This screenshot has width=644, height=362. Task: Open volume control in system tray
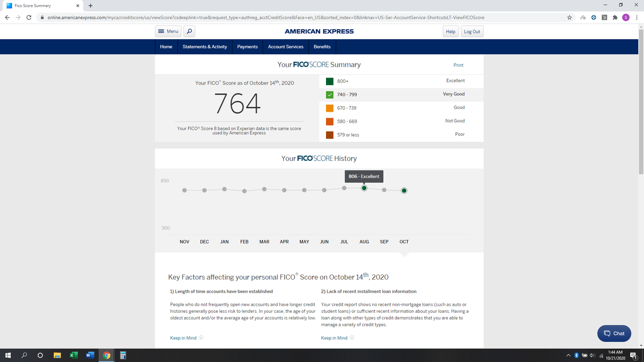coord(592,355)
